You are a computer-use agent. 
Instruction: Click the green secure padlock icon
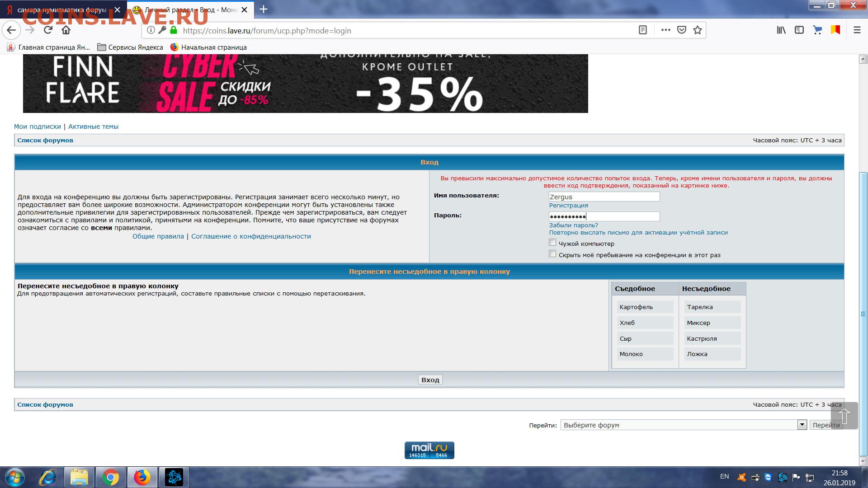(x=174, y=30)
